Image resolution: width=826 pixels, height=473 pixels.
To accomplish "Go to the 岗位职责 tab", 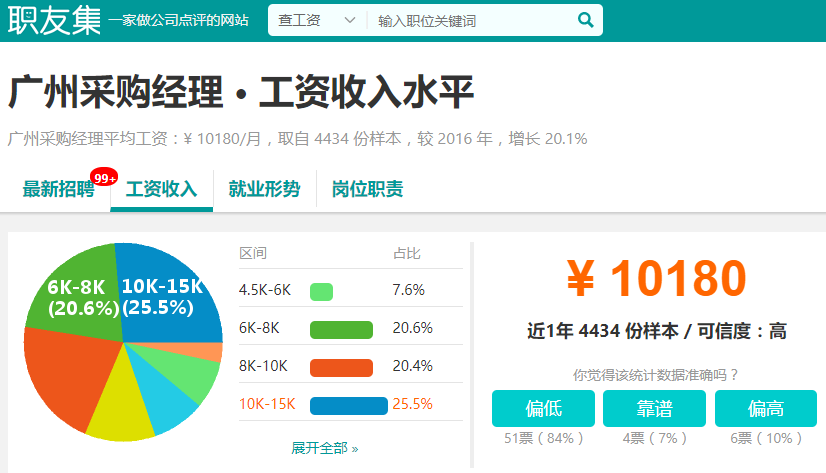I will point(367,189).
